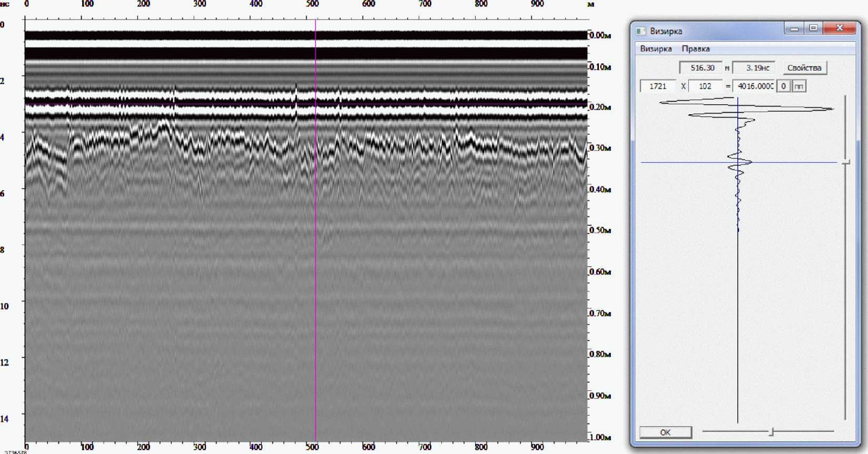The image size is (868, 454).
Task: Click the horizontal slider thumb next to OK
Action: [772, 432]
